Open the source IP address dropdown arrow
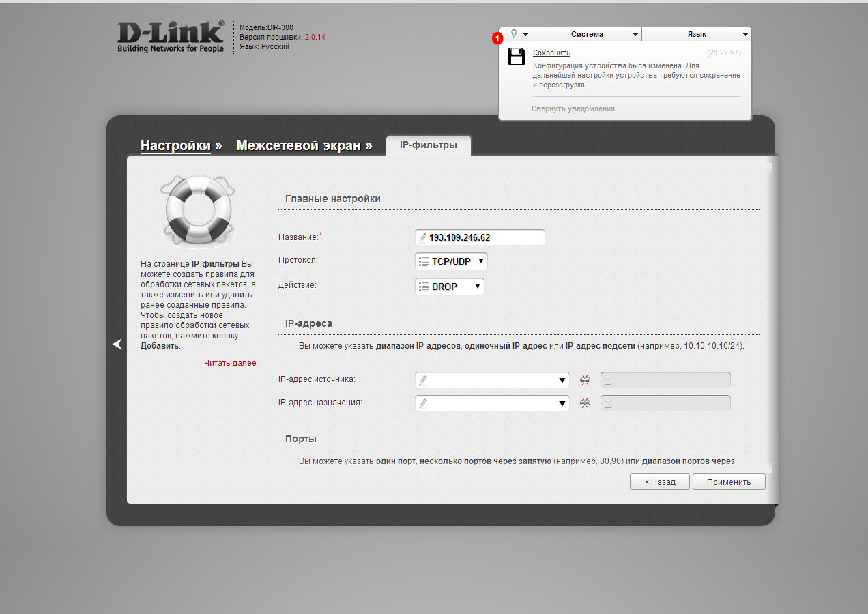The image size is (868, 614). 562,381
